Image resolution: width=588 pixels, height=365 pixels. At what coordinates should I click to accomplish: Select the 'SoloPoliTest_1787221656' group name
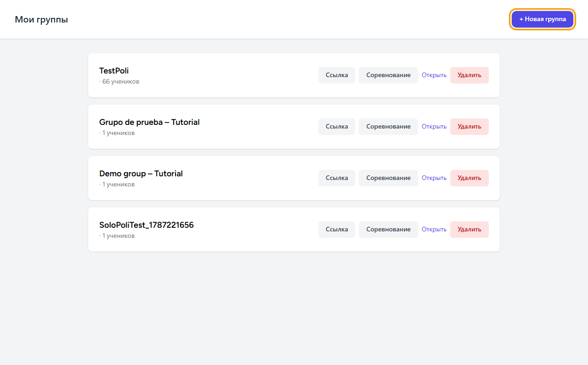point(147,225)
